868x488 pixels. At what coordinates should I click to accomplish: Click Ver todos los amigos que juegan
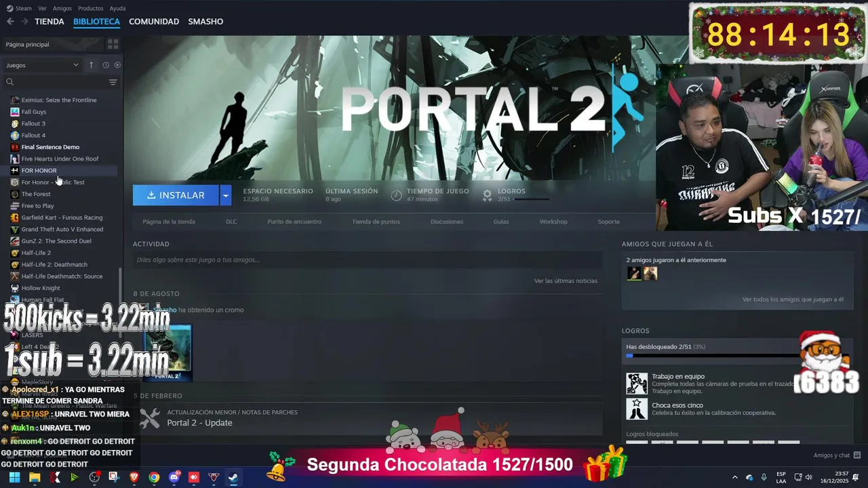[793, 300]
